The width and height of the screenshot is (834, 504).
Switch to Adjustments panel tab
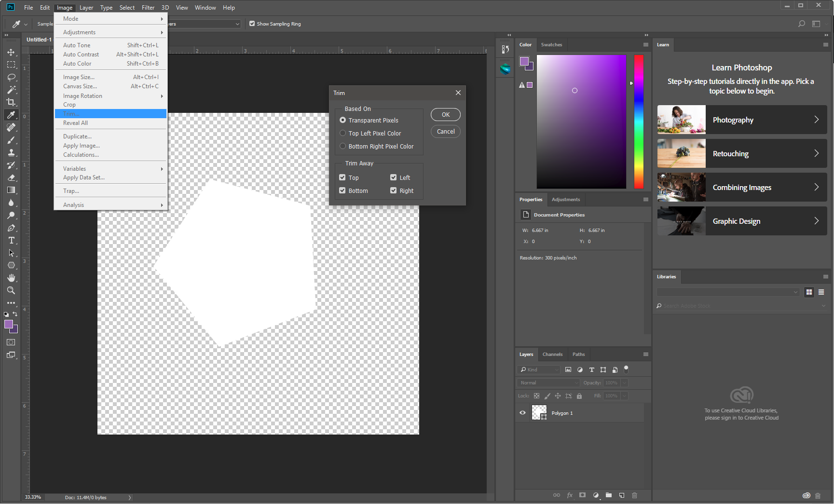566,200
